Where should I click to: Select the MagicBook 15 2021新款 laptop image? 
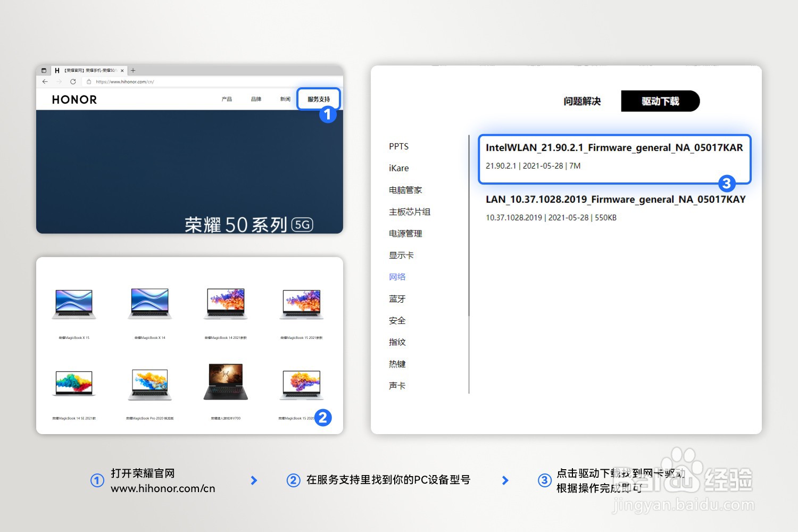pos(302,304)
